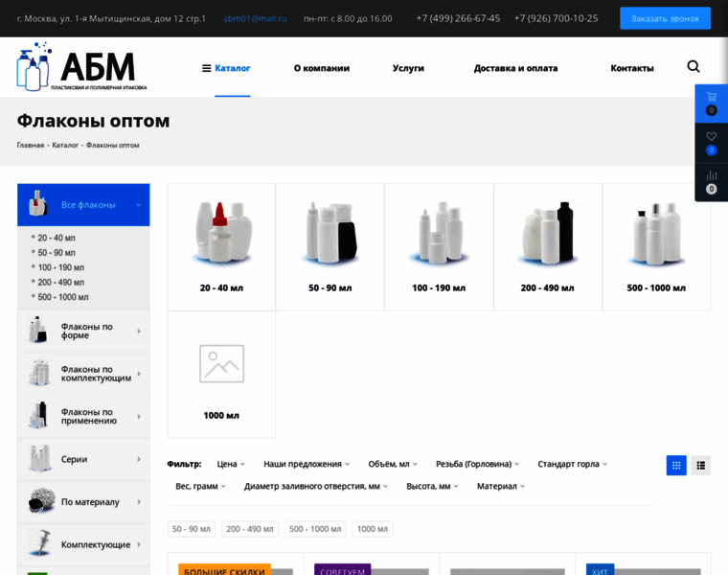Open the Стандарт горла filter dropdown
The height and width of the screenshot is (575, 728).
click(573, 464)
